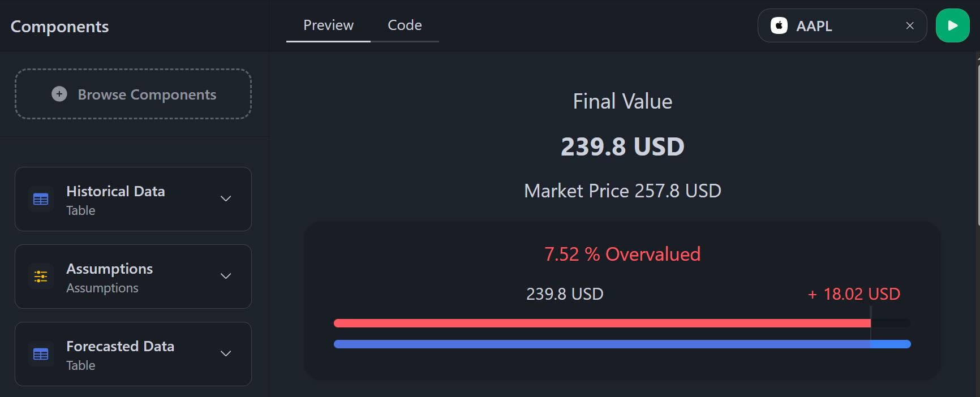Click the Forecasted Data table icon
This screenshot has width=980, height=397.
[x=40, y=353]
